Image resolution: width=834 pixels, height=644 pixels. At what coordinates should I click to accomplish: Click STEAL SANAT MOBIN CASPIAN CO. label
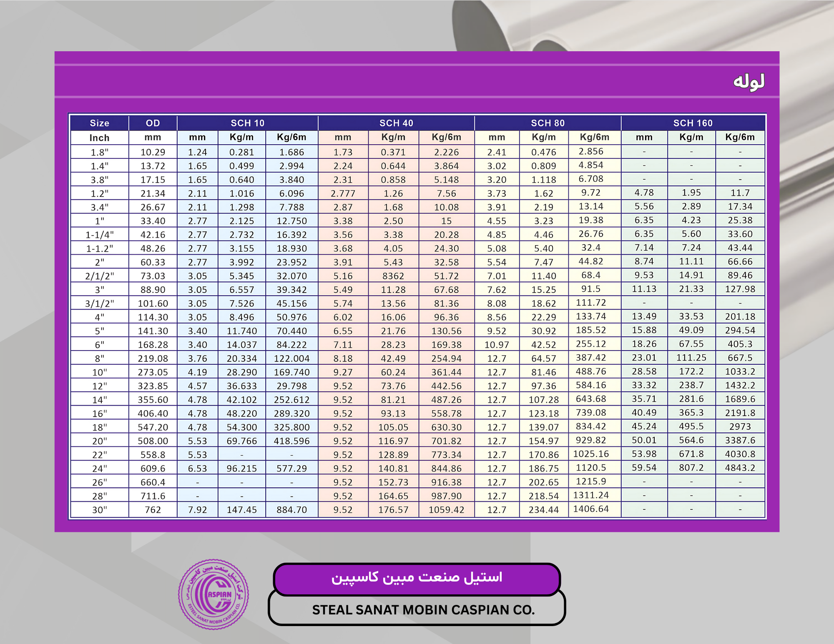click(x=423, y=610)
